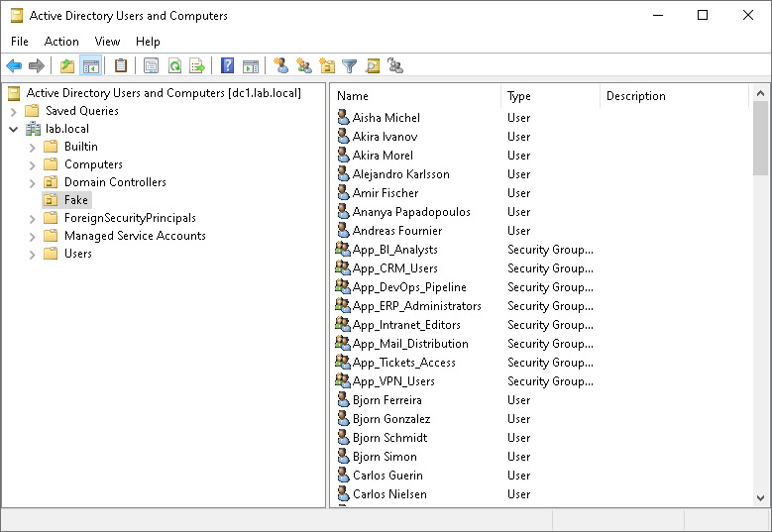Collapse the lab.local domain node

coord(13,129)
